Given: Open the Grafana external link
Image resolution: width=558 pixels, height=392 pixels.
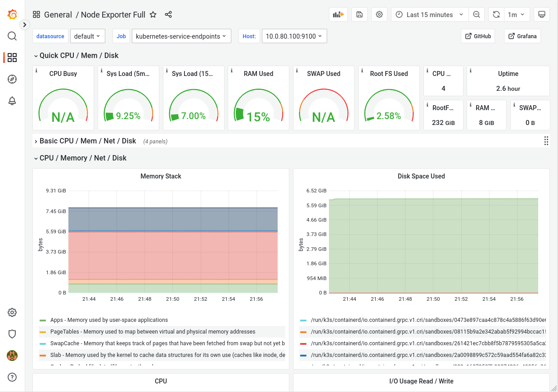Looking at the screenshot, I should tap(522, 36).
